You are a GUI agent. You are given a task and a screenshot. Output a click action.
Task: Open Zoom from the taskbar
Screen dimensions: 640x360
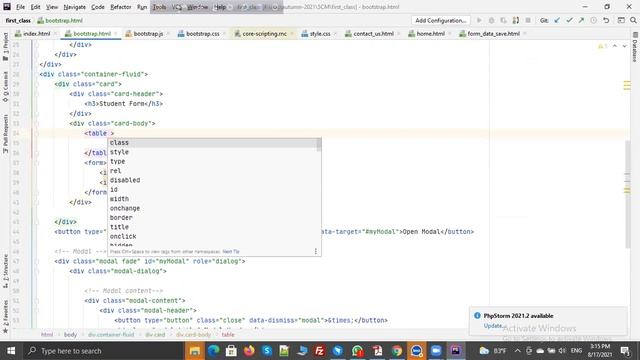point(436,351)
